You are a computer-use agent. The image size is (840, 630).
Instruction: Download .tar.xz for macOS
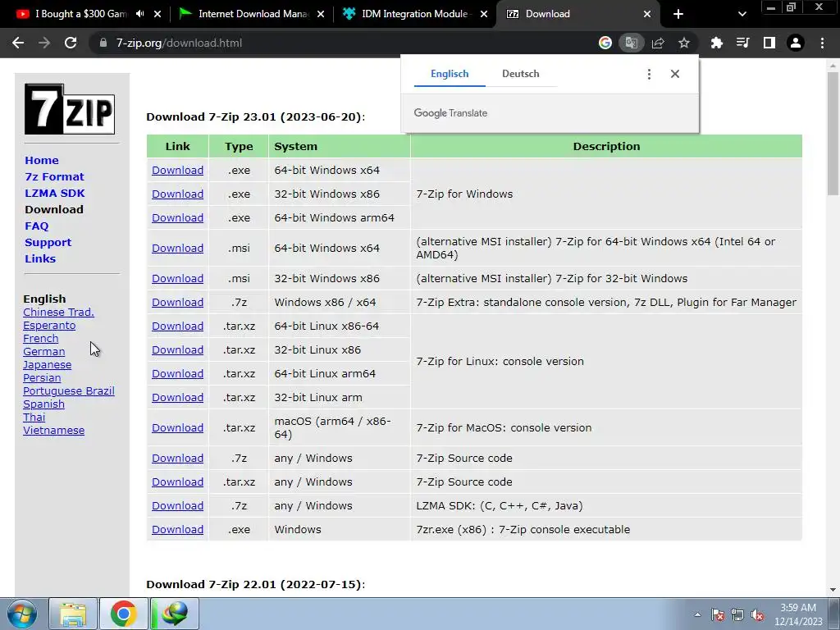tap(177, 428)
